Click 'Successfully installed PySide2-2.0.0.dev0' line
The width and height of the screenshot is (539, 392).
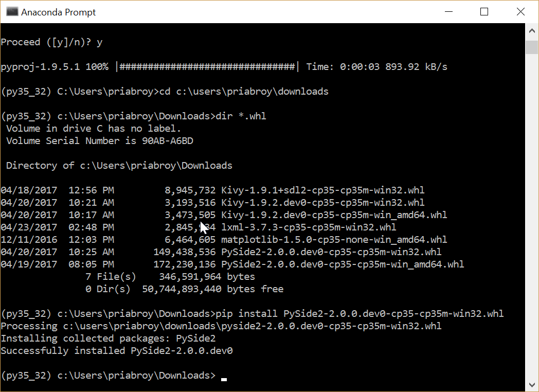click(117, 351)
